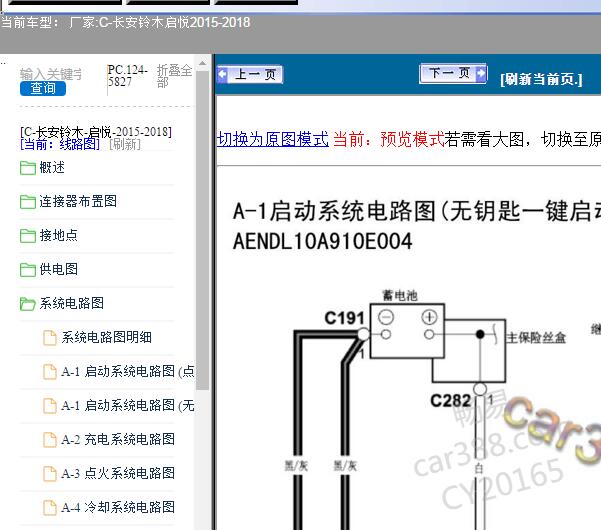601x530 pixels.
Task: Click the right arrow icon on 下一页
Action: click(481, 72)
